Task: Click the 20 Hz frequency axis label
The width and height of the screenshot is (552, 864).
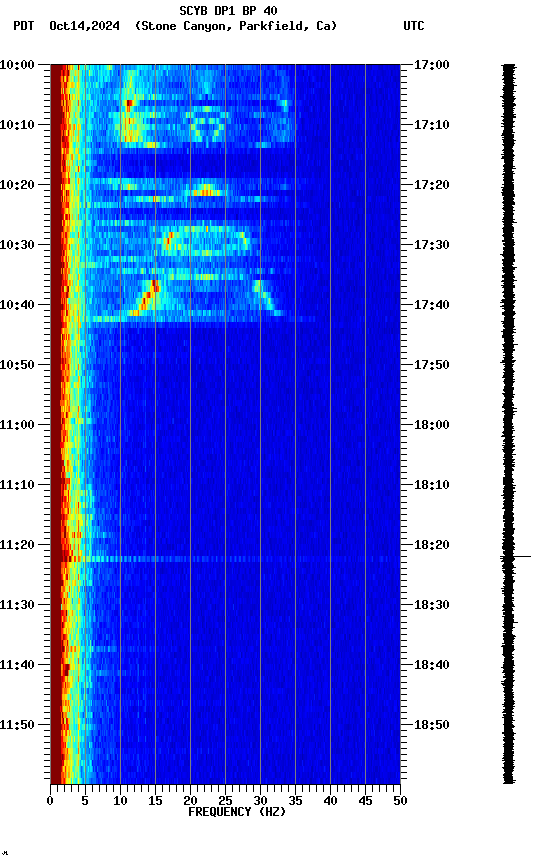Action: point(190,801)
